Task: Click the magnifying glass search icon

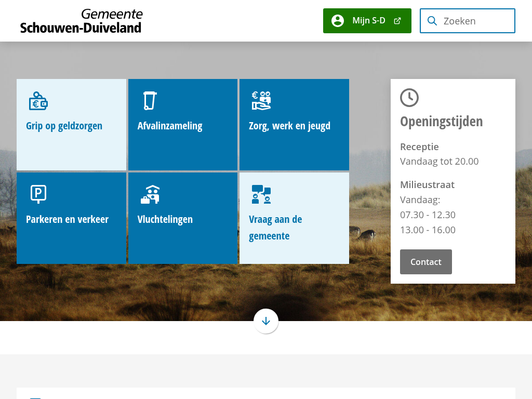Action: click(x=432, y=21)
